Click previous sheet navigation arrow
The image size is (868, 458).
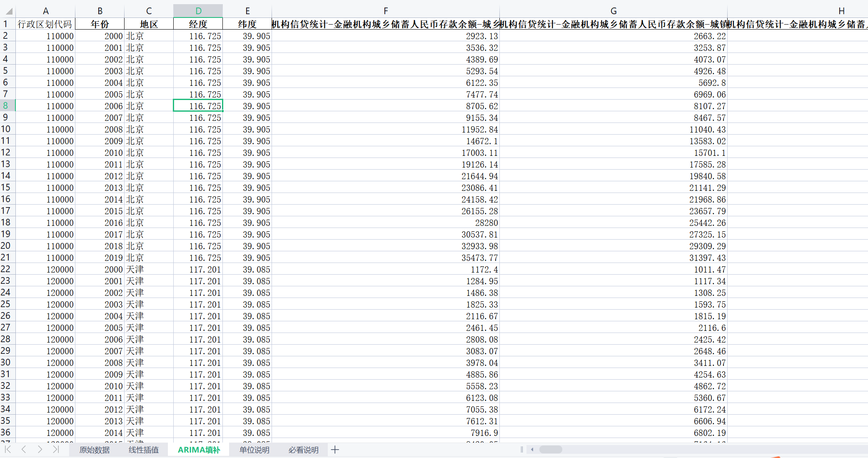tap(24, 449)
